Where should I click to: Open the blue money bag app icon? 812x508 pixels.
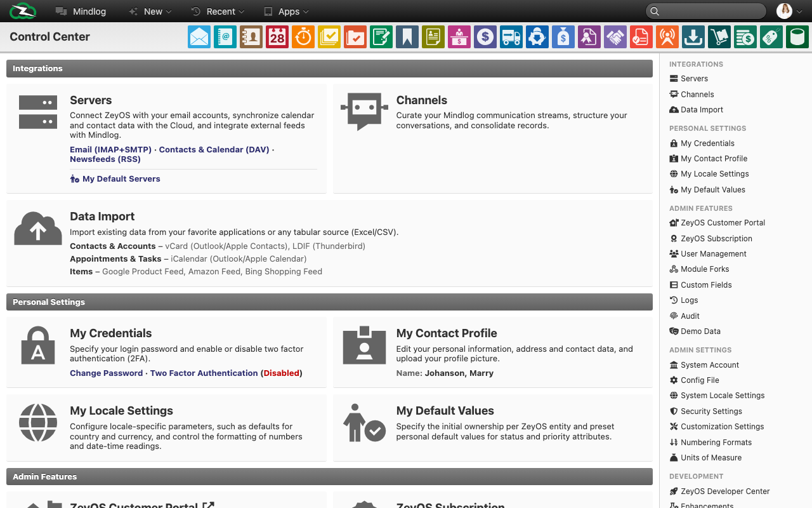(x=563, y=37)
